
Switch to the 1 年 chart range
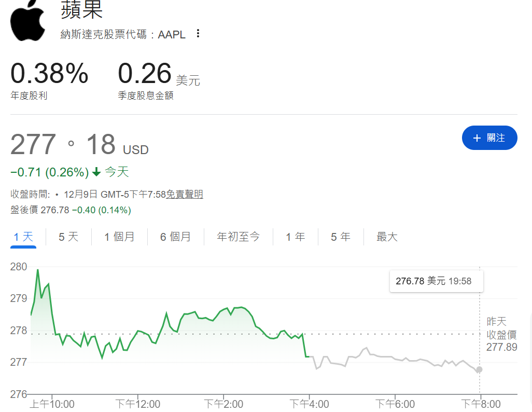[x=295, y=236]
